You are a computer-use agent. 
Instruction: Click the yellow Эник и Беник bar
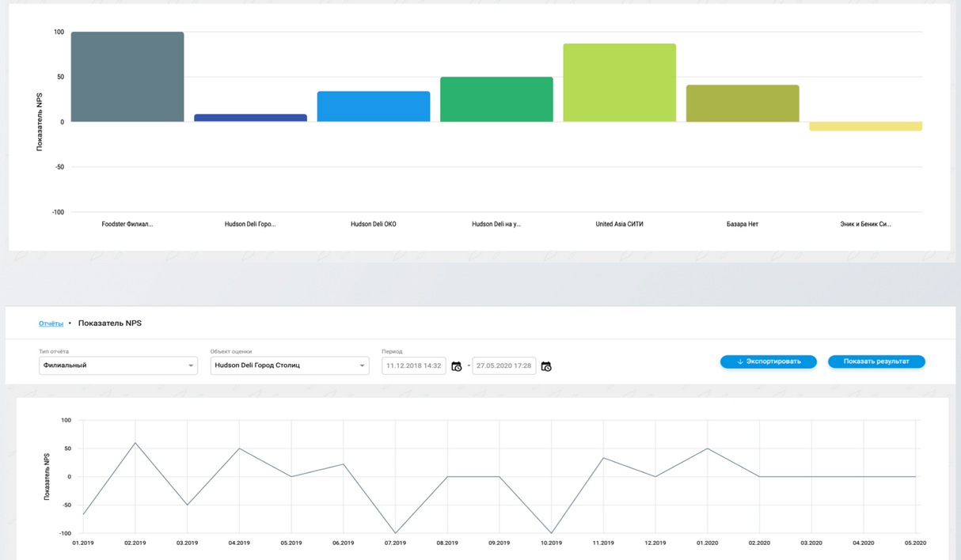pos(866,127)
